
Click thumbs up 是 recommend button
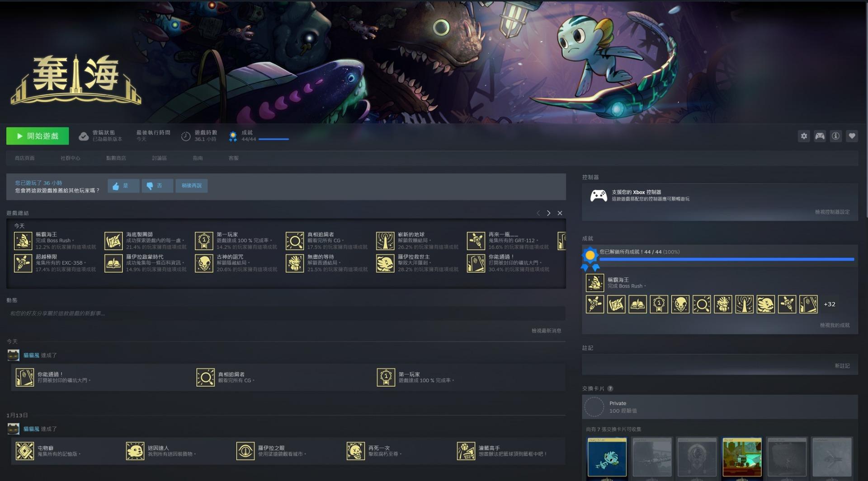(123, 186)
